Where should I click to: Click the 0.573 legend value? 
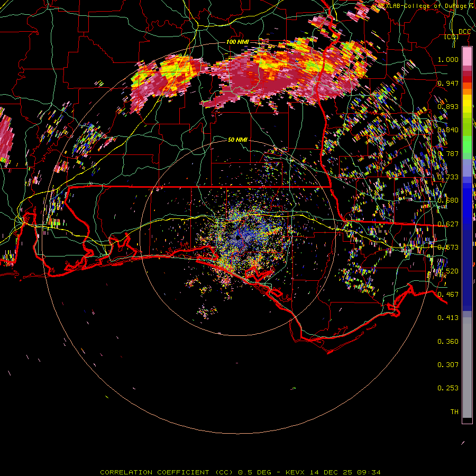coord(448,248)
